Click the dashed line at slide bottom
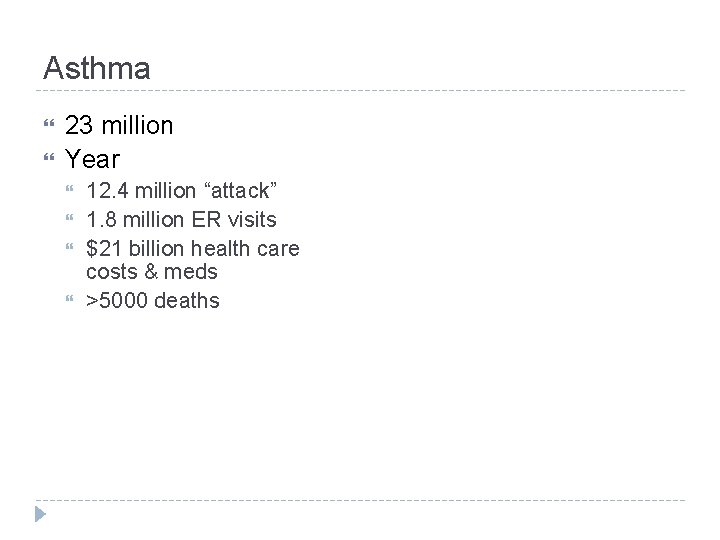 360,501
